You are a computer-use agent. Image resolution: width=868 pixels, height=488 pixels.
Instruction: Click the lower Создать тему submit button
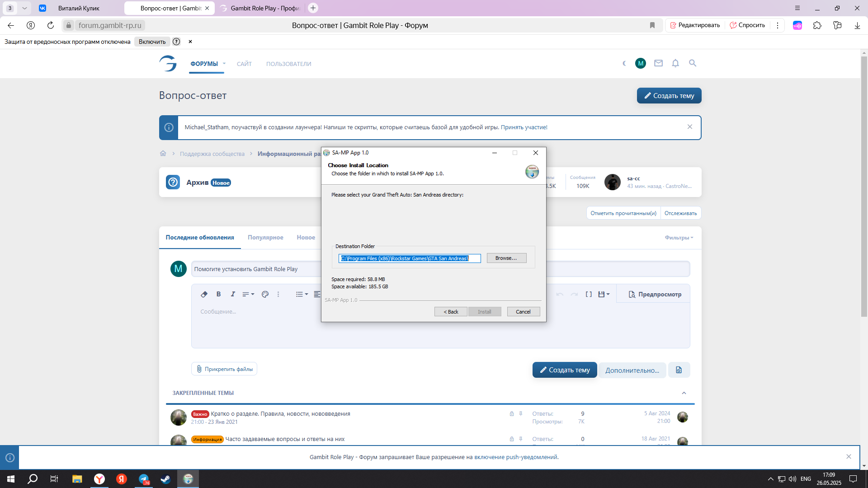point(565,370)
